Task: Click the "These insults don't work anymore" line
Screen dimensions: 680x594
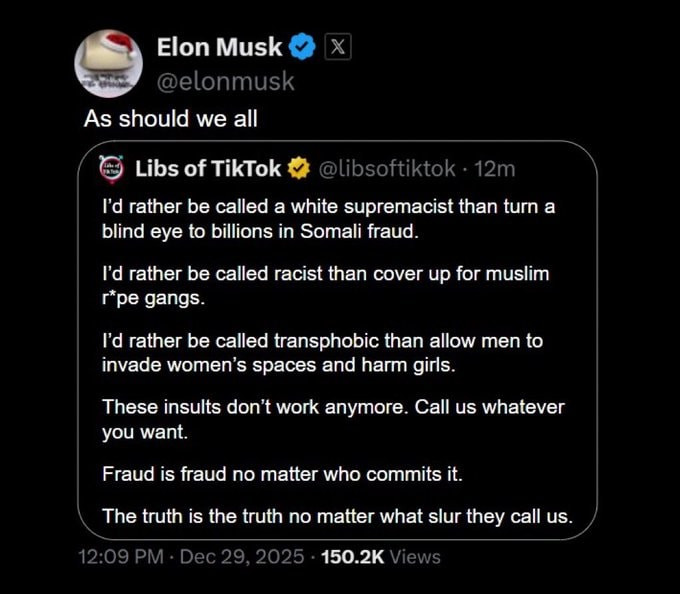Action: pyautogui.click(x=333, y=420)
